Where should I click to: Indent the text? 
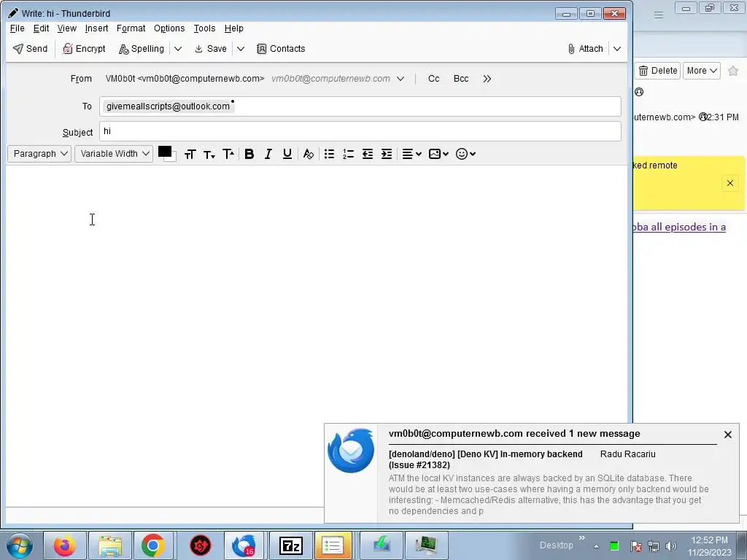(x=387, y=154)
